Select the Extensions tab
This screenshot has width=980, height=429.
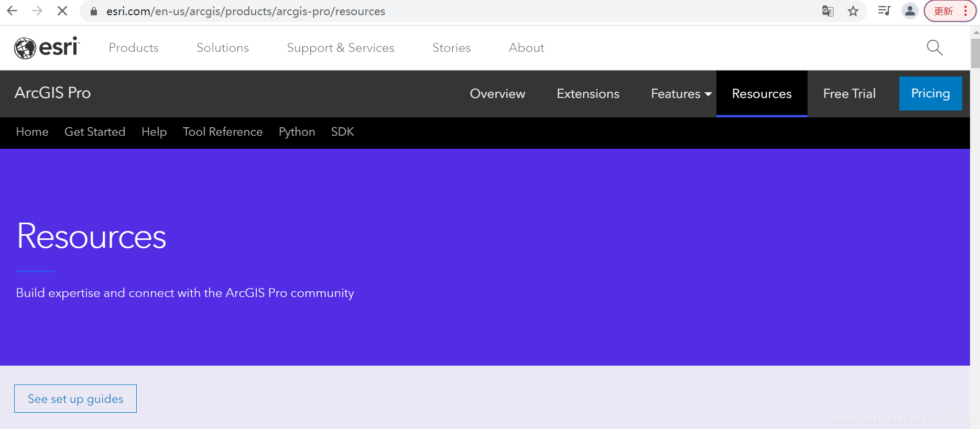tap(588, 94)
